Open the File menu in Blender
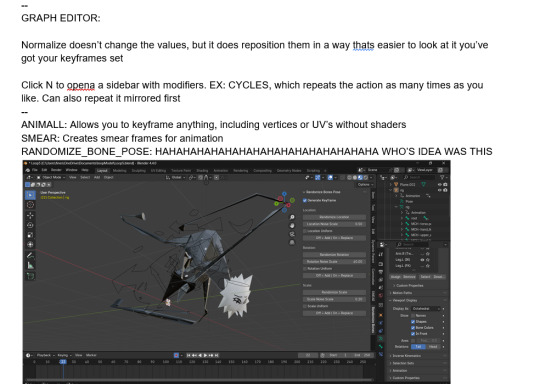Image resolution: width=540 pixels, height=384 pixels. (35, 170)
